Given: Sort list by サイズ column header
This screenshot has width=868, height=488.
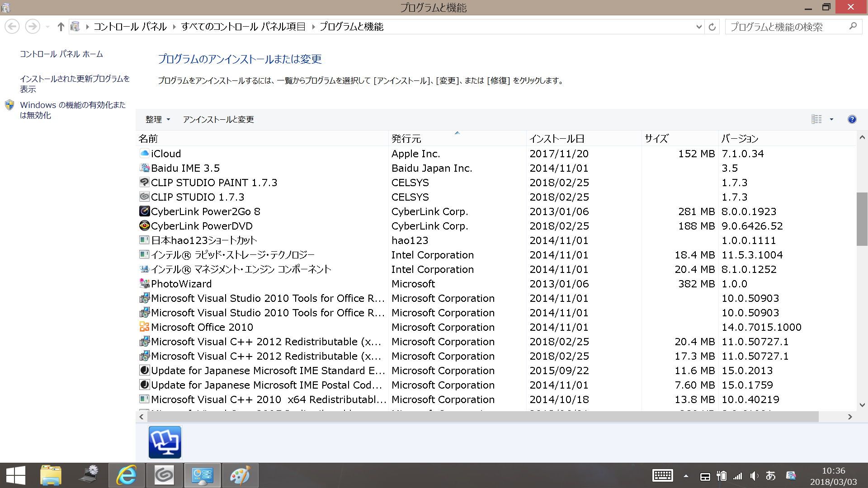Looking at the screenshot, I should [656, 139].
